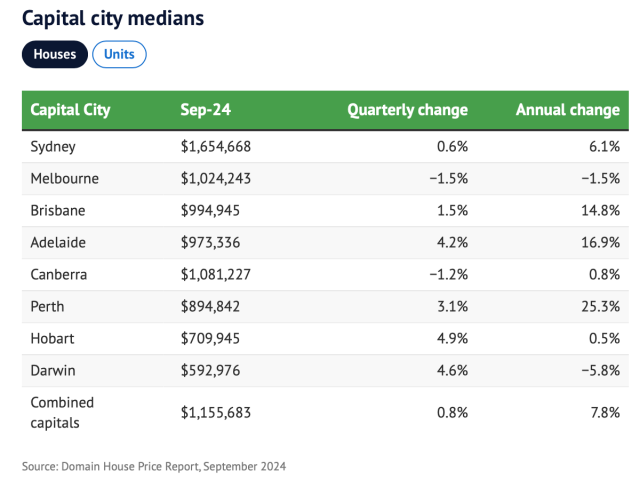This screenshot has height=480, width=640.
Task: Select the Sydney row label
Action: 54,146
